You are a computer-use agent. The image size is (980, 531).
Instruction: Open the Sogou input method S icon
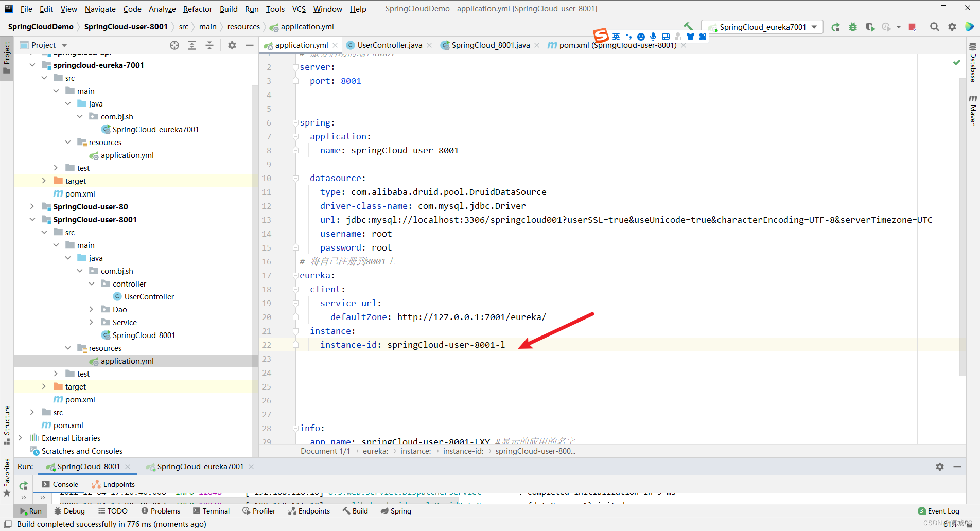pyautogui.click(x=601, y=36)
